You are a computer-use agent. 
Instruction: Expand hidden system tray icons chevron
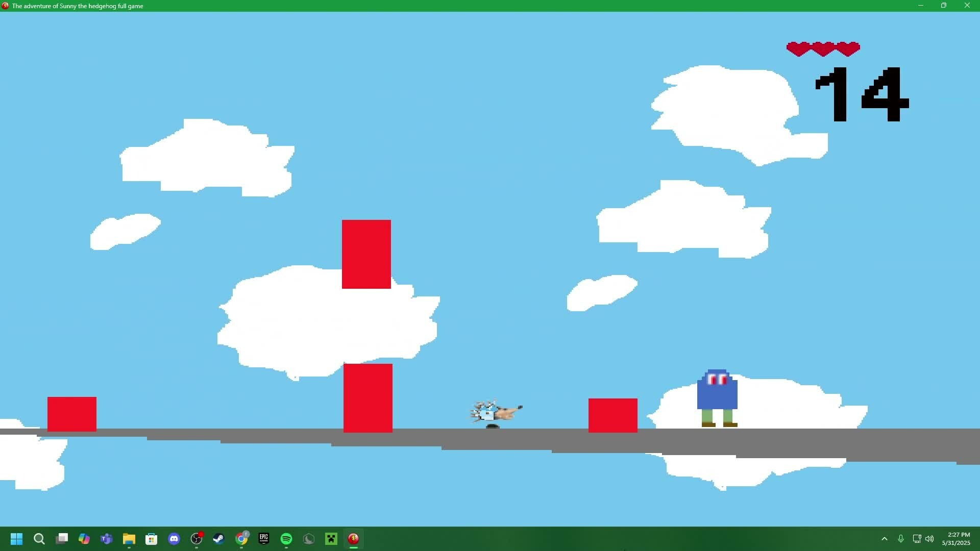[885, 539]
